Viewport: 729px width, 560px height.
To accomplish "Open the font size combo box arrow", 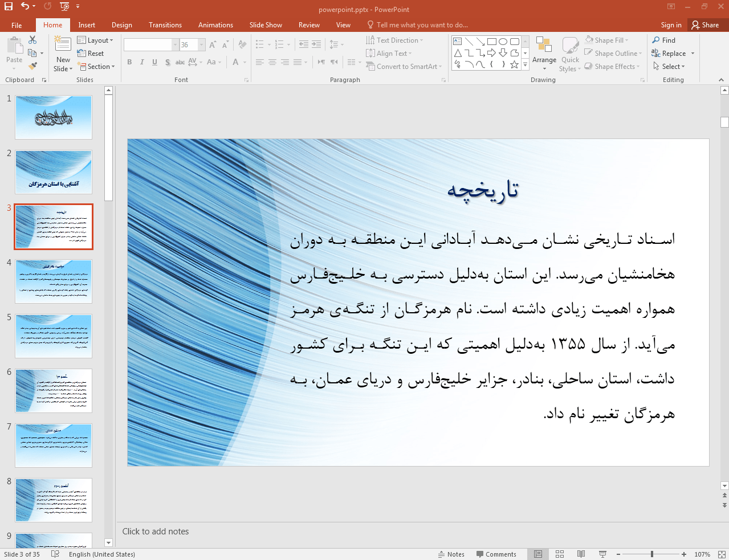I will pyautogui.click(x=201, y=44).
